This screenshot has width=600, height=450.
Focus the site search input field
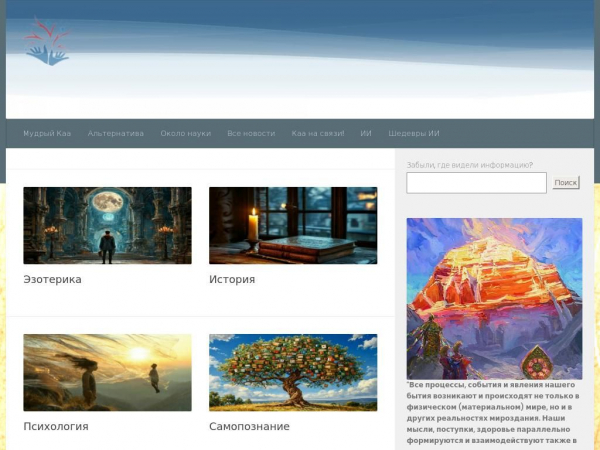click(x=476, y=183)
